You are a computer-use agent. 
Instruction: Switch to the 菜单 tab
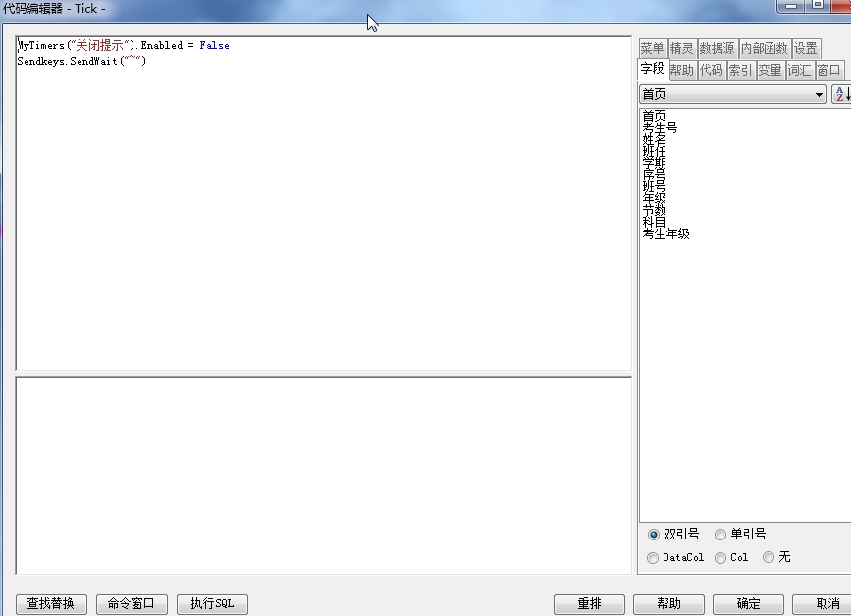click(652, 48)
